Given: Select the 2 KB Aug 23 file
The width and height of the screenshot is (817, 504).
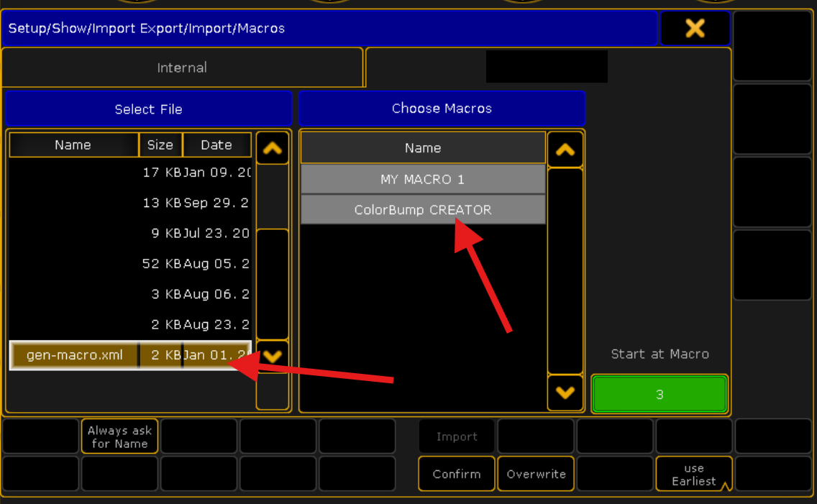Looking at the screenshot, I should coord(130,324).
